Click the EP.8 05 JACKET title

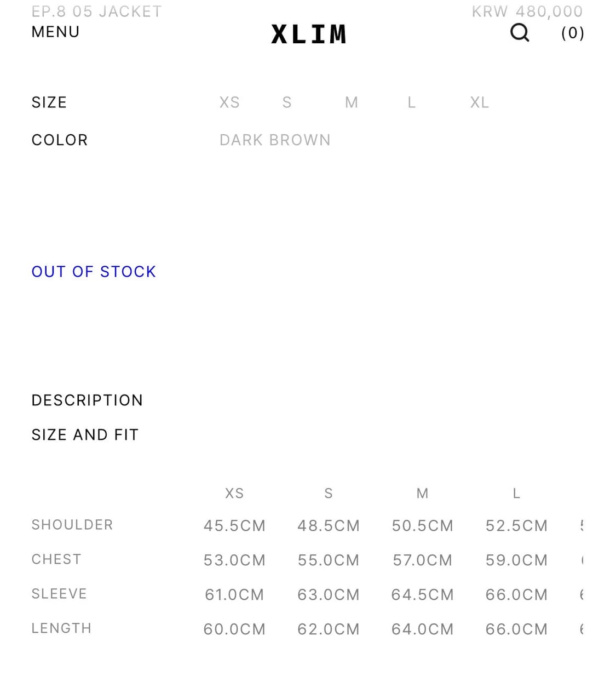pyautogui.click(x=96, y=10)
